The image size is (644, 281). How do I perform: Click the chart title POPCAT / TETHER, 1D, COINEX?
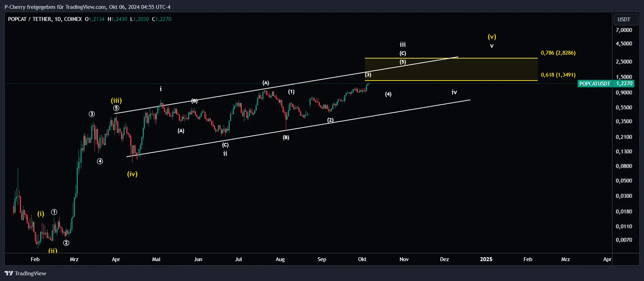tap(45, 19)
